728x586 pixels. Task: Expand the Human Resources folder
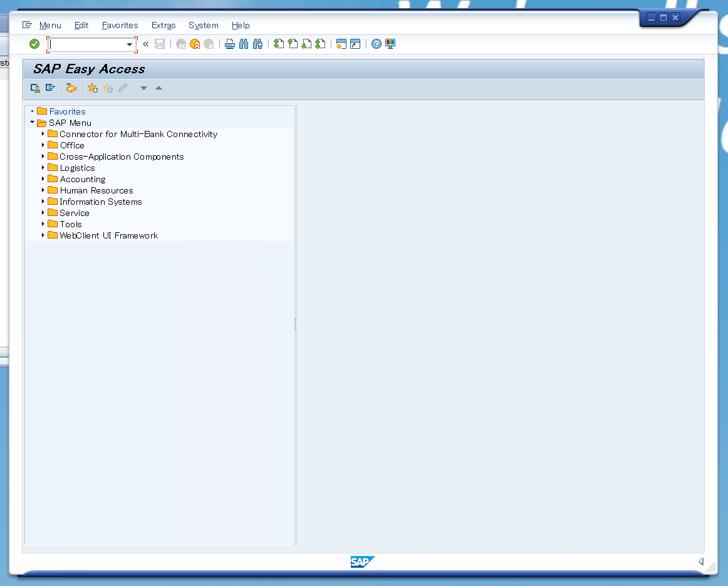(x=43, y=190)
